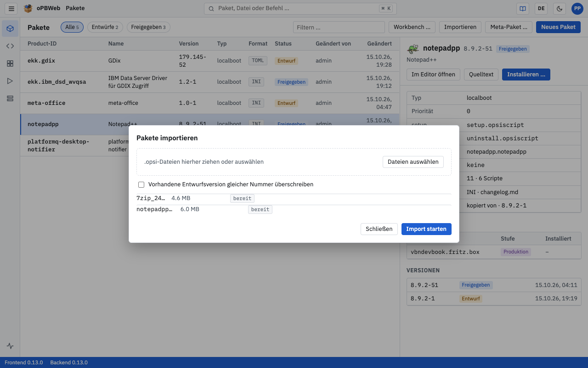This screenshot has height=368, width=588.
Task: Click the Installieren button
Action: [526, 75]
